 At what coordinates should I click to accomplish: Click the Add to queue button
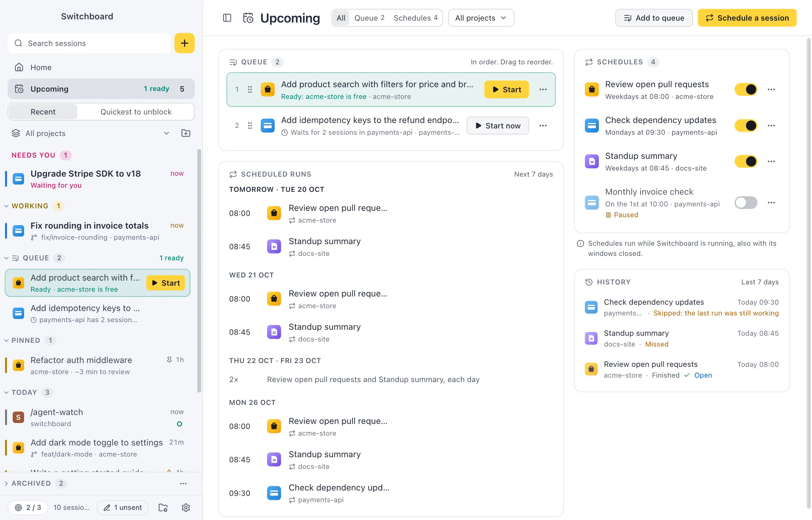(x=654, y=18)
